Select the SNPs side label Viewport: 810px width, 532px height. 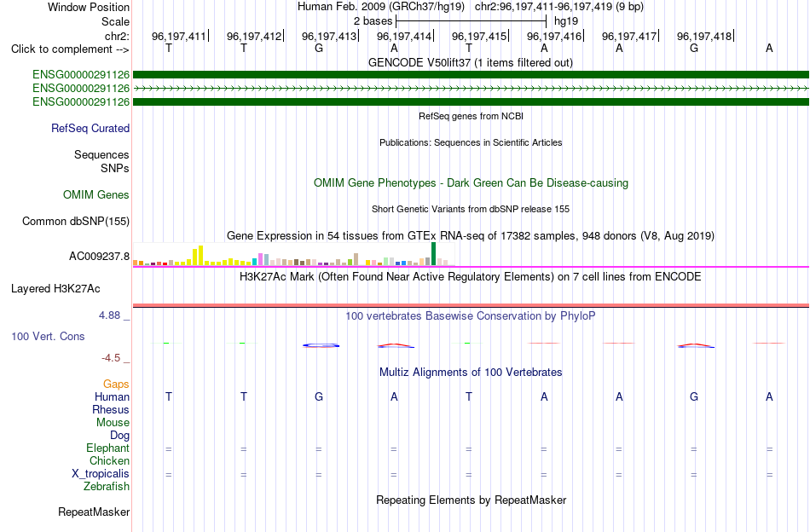[x=115, y=168]
